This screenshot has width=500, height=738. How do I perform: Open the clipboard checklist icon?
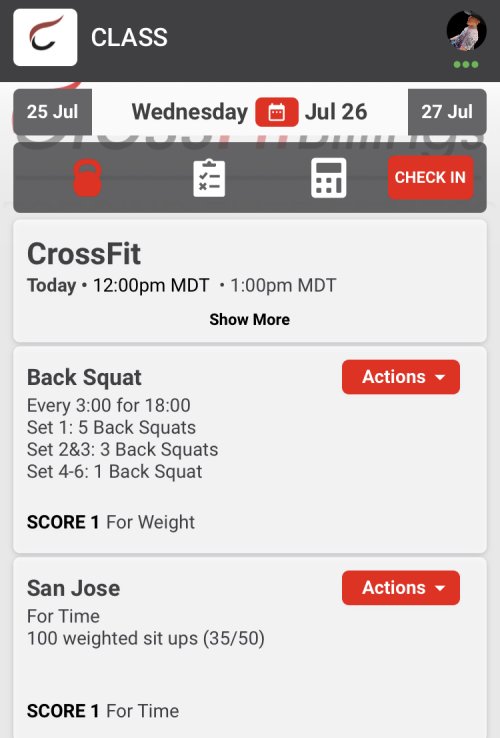209,178
